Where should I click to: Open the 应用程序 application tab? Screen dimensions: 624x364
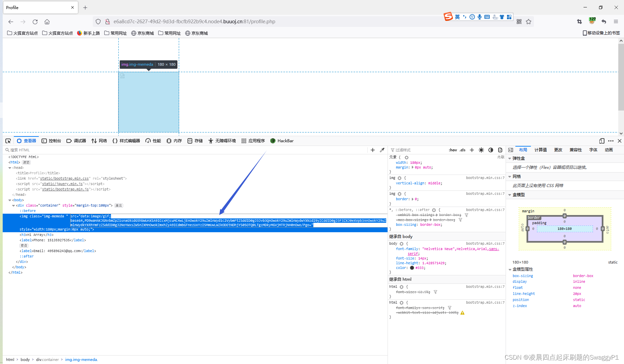(x=253, y=141)
